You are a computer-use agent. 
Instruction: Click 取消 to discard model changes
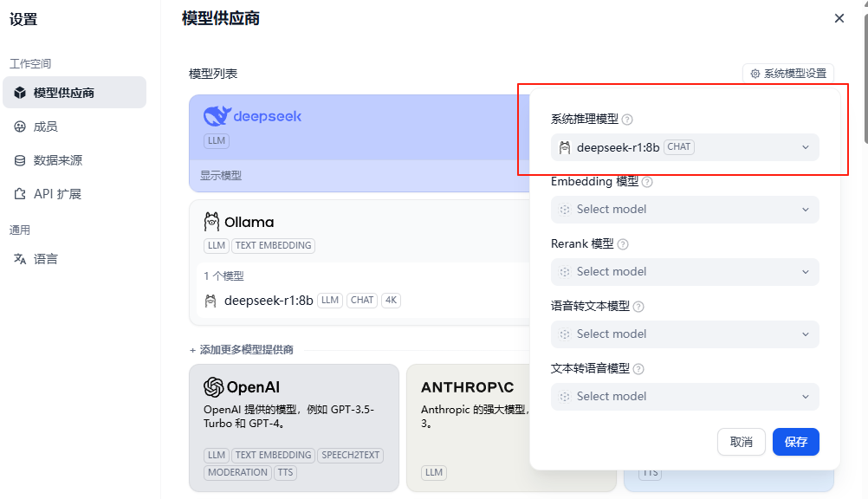click(742, 442)
